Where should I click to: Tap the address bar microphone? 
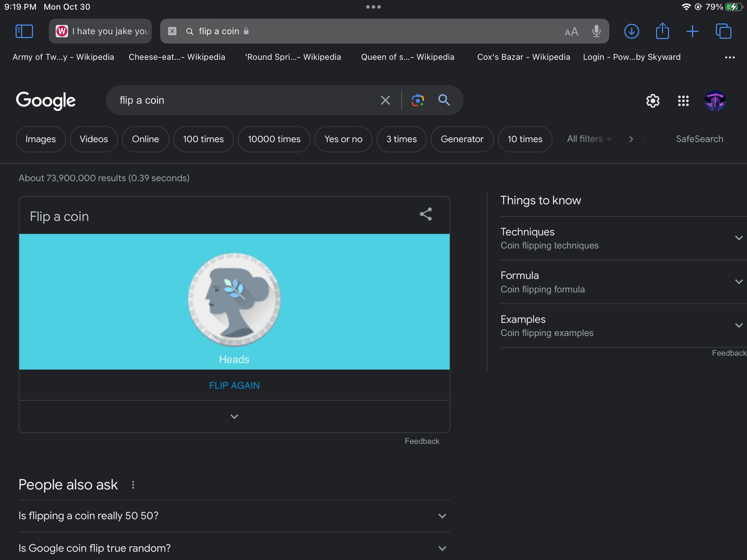point(596,31)
